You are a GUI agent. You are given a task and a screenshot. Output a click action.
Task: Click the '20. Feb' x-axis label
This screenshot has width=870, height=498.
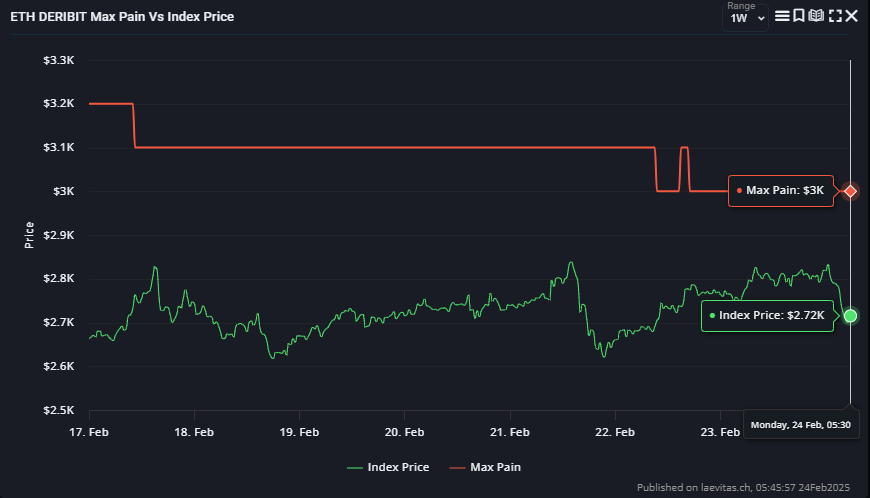tap(404, 433)
